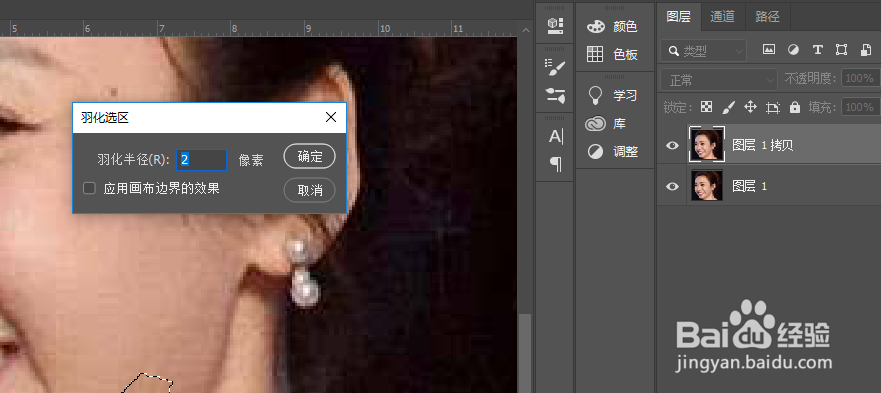Filter layers by smart objects icon
Image resolution: width=881 pixels, height=393 pixels.
click(x=866, y=50)
